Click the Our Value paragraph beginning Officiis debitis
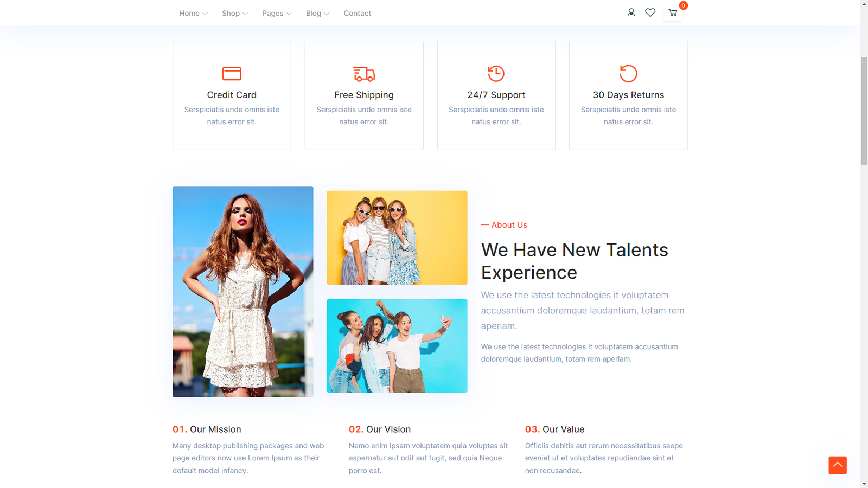The height and width of the screenshot is (488, 868). click(x=604, y=458)
